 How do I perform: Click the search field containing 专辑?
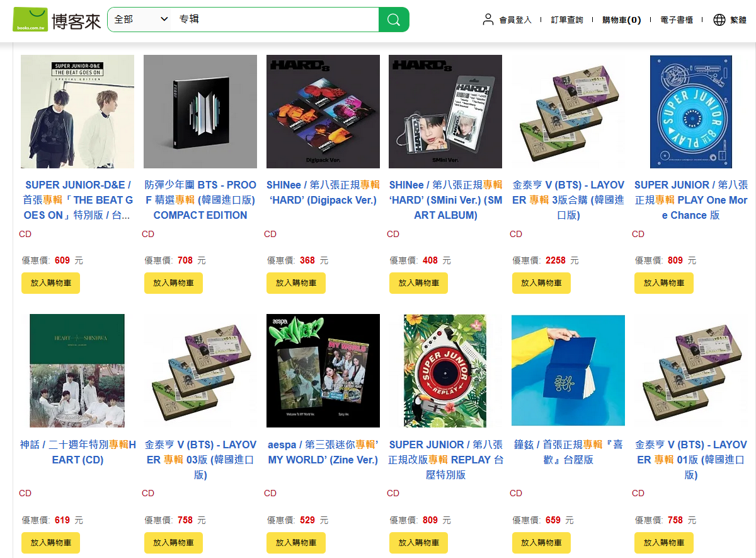pos(276,20)
